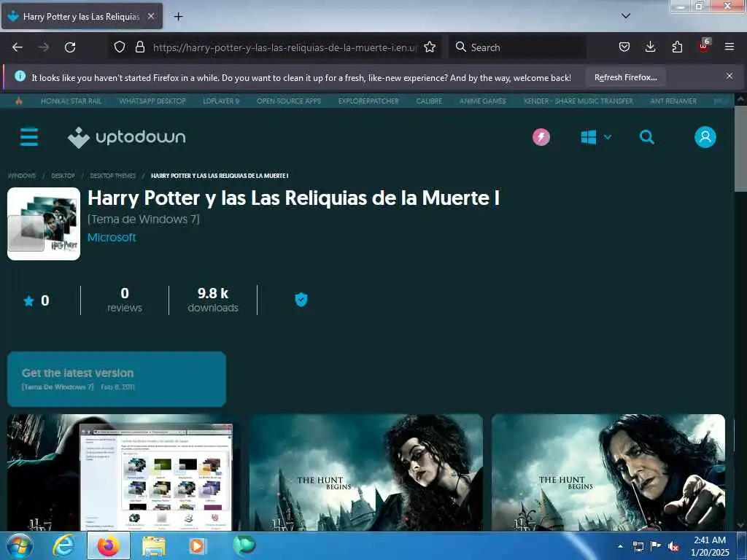Open Xender - Share Music Transfer link
The width and height of the screenshot is (747, 560).
click(x=578, y=101)
